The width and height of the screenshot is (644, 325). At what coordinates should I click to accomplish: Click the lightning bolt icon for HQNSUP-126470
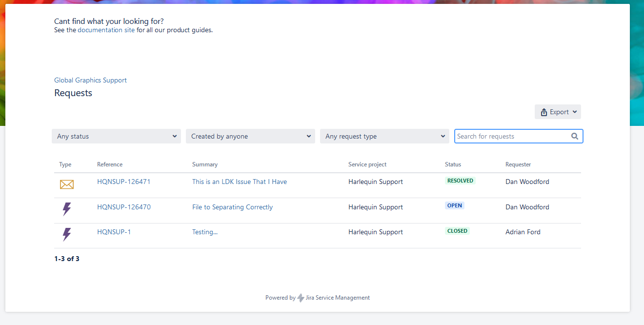[67, 209]
